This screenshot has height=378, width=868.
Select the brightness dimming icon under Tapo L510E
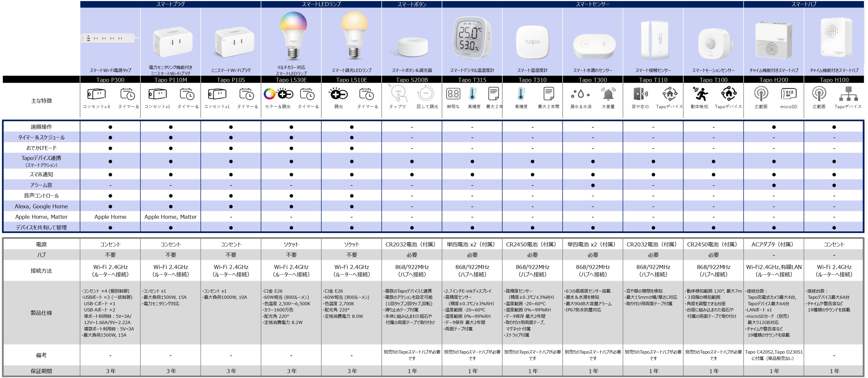[338, 94]
